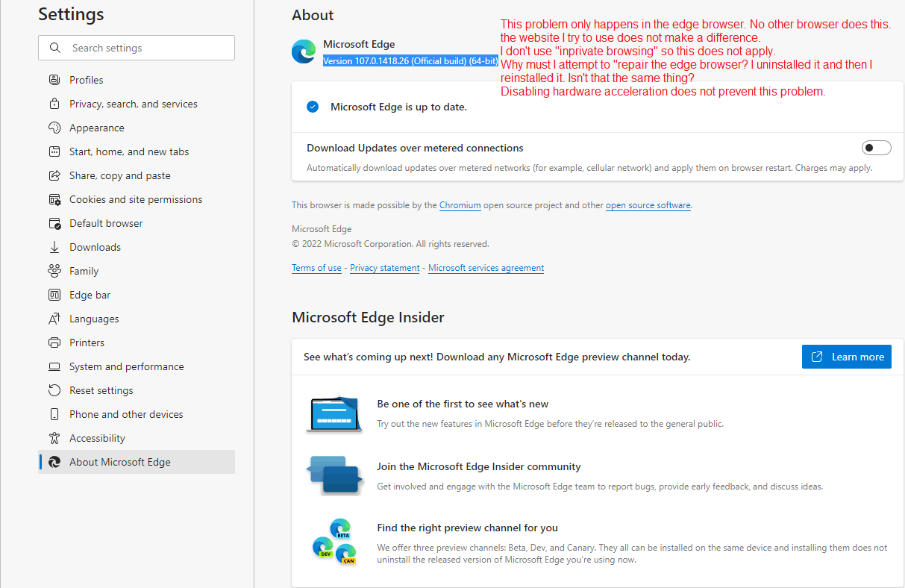The width and height of the screenshot is (905, 588).
Task: Select the Reset settings icon
Action: point(54,390)
